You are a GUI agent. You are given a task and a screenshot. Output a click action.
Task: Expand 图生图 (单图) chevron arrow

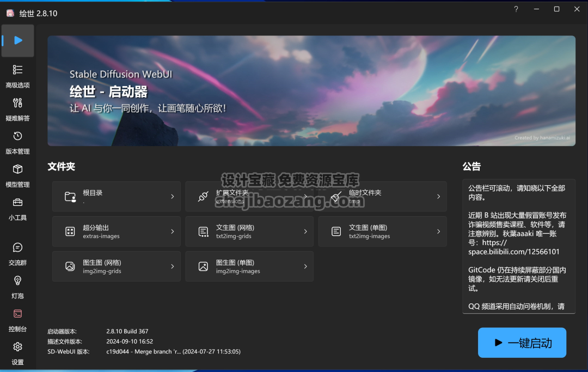(305, 266)
